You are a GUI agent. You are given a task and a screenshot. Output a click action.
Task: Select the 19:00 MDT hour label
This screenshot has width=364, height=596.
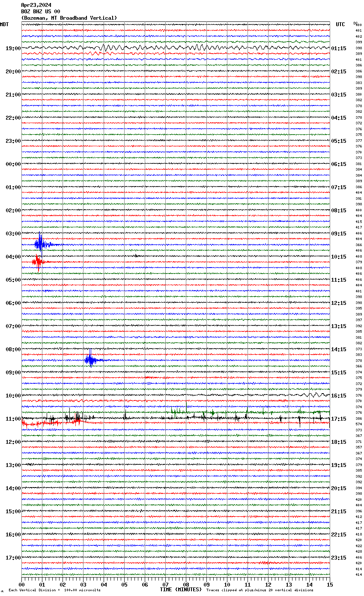[x=13, y=48]
